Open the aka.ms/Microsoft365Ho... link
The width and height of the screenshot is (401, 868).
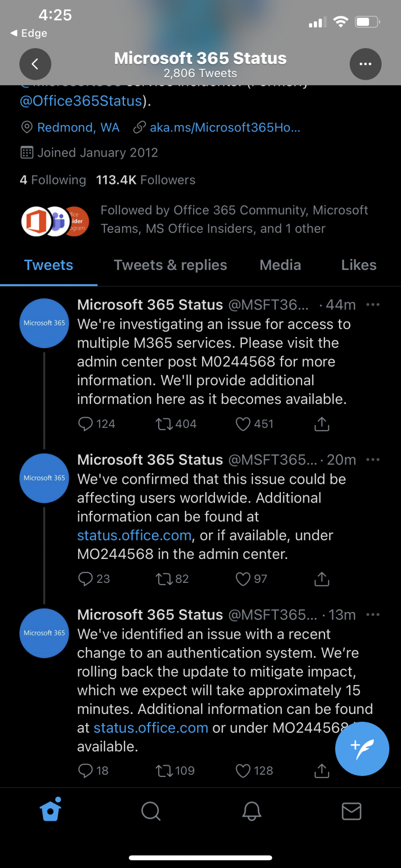point(225,128)
